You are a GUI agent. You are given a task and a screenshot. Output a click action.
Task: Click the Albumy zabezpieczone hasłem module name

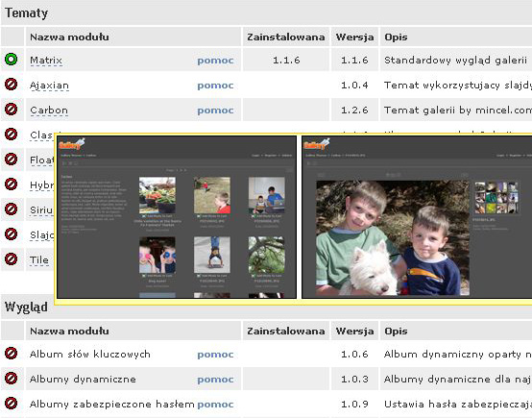point(112,405)
